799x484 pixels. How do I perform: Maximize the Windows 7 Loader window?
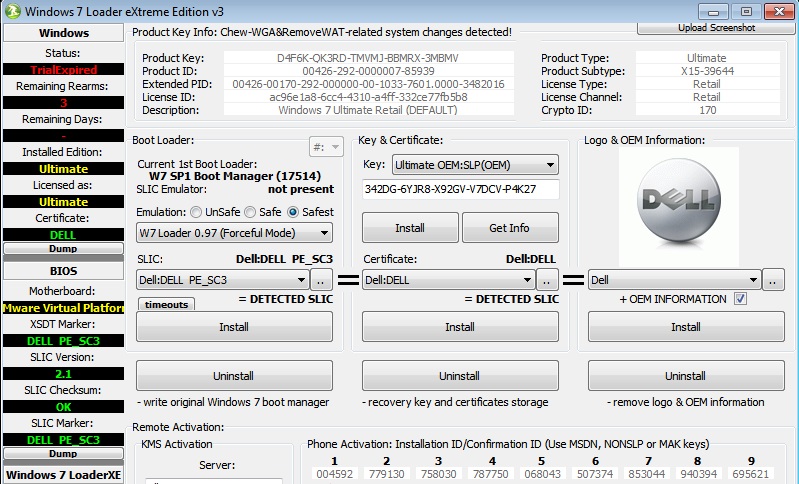tap(746, 12)
